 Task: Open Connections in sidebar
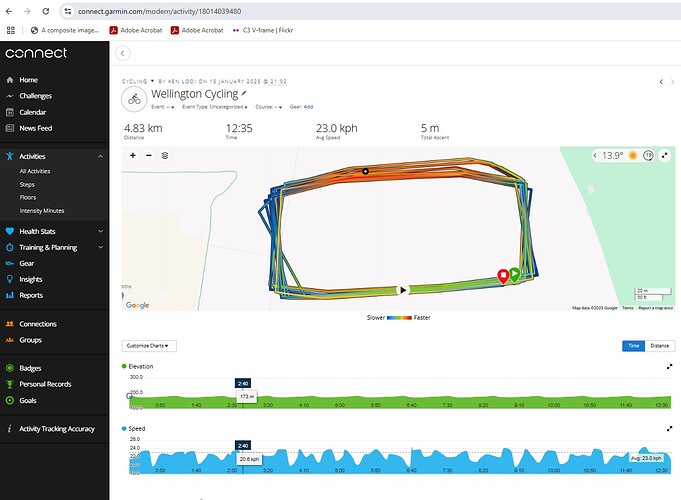point(38,324)
